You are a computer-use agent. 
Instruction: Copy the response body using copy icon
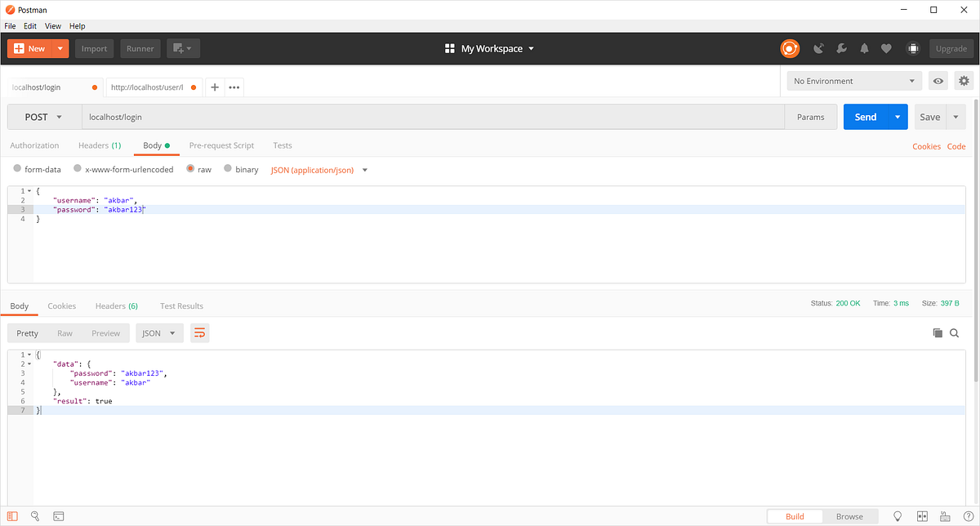click(x=938, y=332)
